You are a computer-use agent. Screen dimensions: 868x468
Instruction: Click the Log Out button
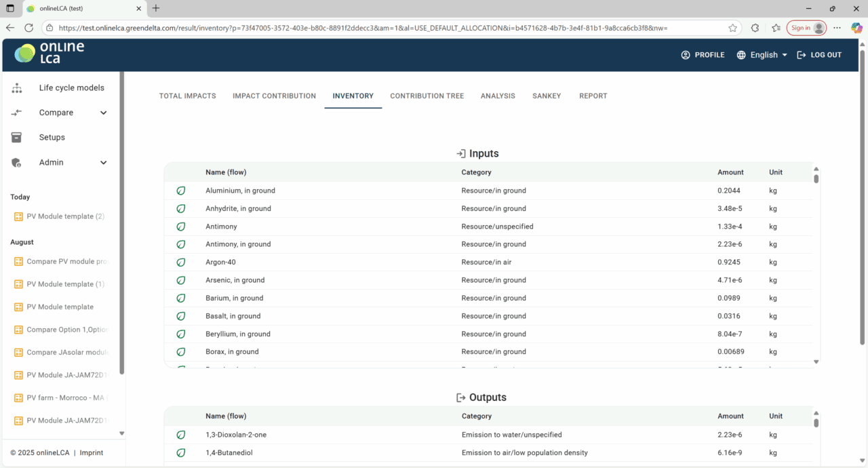[819, 55]
